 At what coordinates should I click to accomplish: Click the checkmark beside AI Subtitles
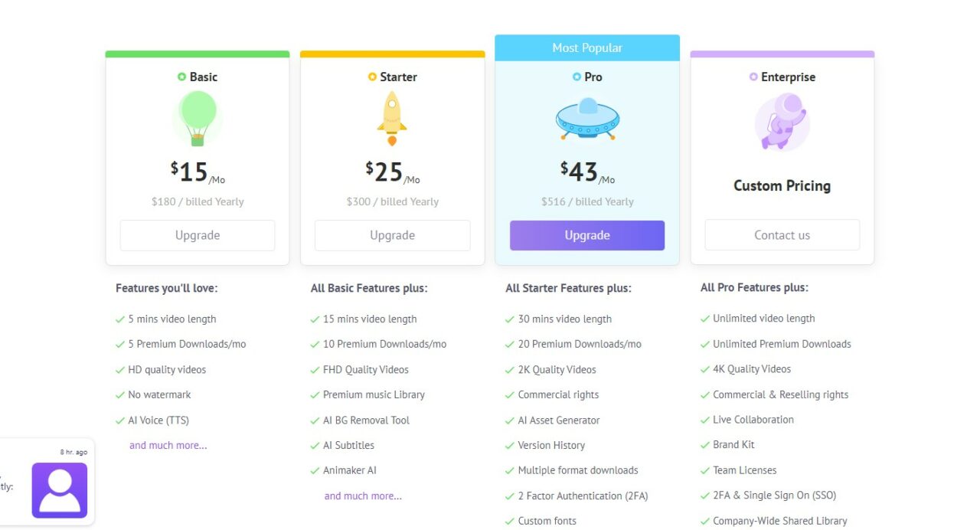[x=315, y=445]
